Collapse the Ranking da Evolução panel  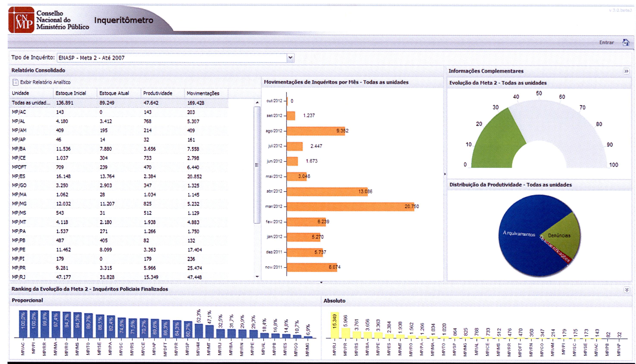pyautogui.click(x=627, y=289)
